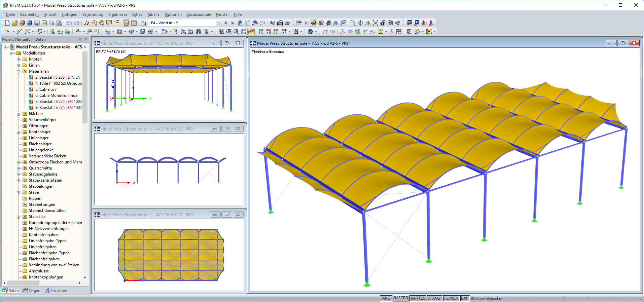Open a file with the folder icon

point(14,23)
